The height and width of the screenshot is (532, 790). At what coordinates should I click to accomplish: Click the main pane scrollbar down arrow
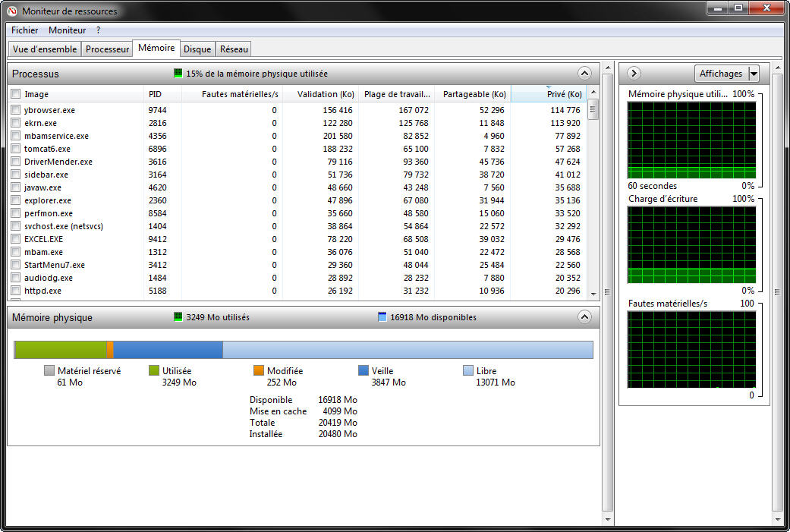coord(608,519)
